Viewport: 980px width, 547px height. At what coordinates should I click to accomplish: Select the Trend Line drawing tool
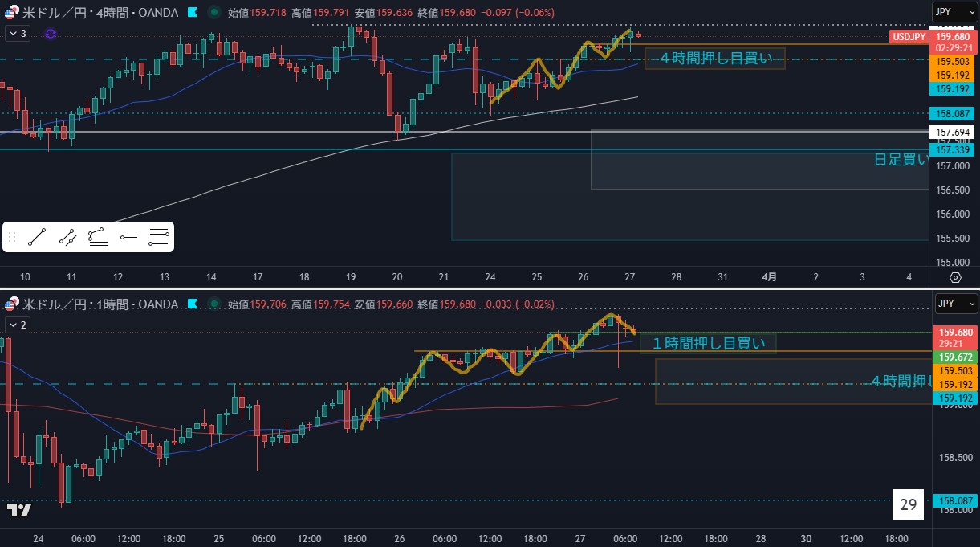point(37,237)
